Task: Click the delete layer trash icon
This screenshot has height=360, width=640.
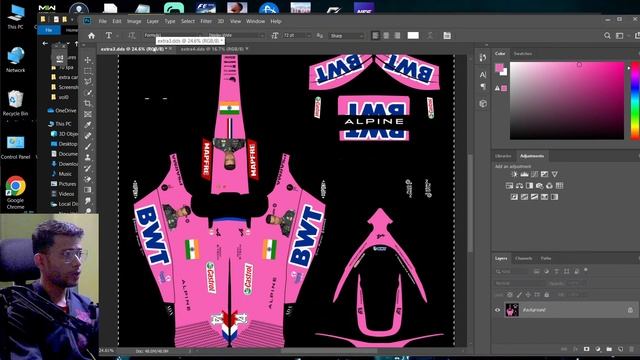Action: (x=631, y=349)
